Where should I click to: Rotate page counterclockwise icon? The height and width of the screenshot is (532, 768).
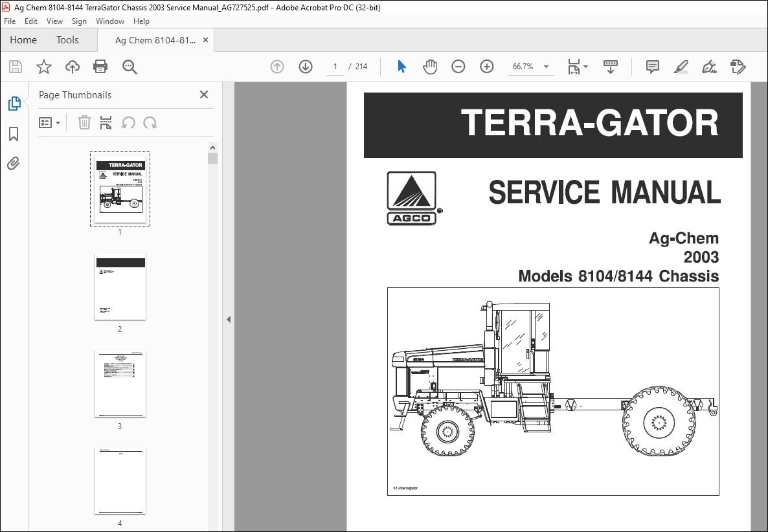[x=128, y=122]
